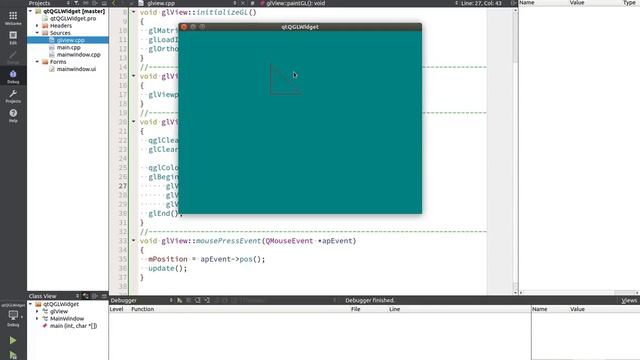Fold the initializeGL function at line 8
This screenshot has width=640, height=360.
133,12
